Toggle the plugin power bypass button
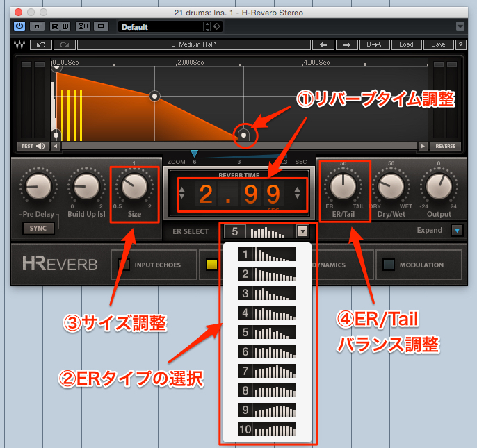The width and height of the screenshot is (477, 448). coord(19,26)
